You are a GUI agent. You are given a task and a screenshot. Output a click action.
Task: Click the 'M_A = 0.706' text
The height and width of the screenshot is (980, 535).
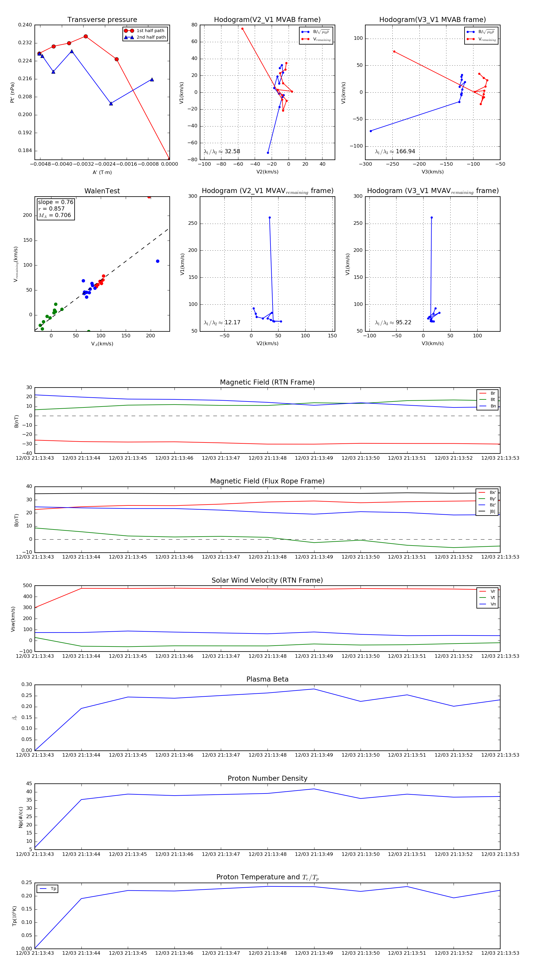point(54,215)
